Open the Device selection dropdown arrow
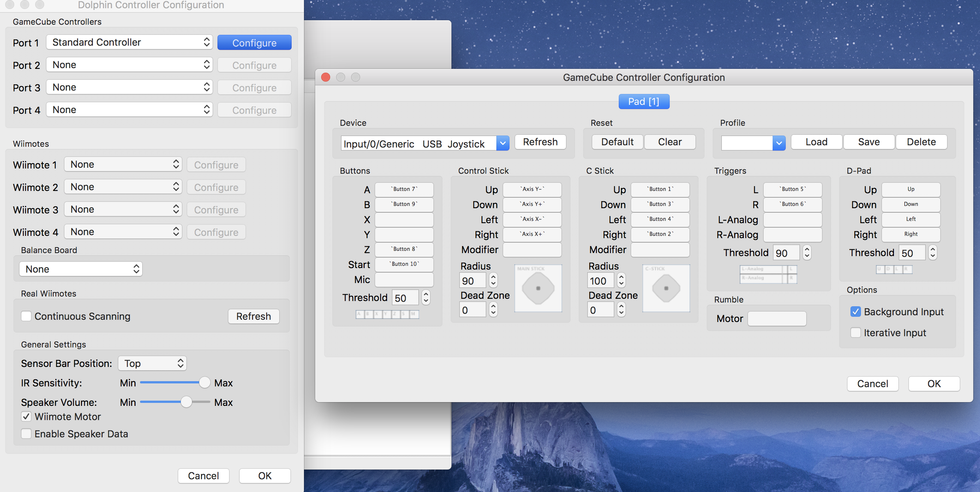Image resolution: width=980 pixels, height=492 pixels. click(x=503, y=143)
